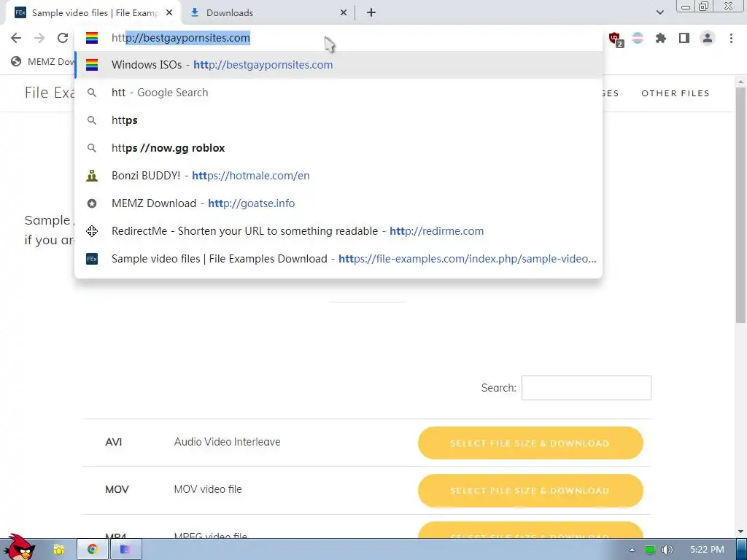Viewport: 747px width, 560px height.
Task: Click the 5:22 PM taskbar clock
Action: click(x=707, y=550)
